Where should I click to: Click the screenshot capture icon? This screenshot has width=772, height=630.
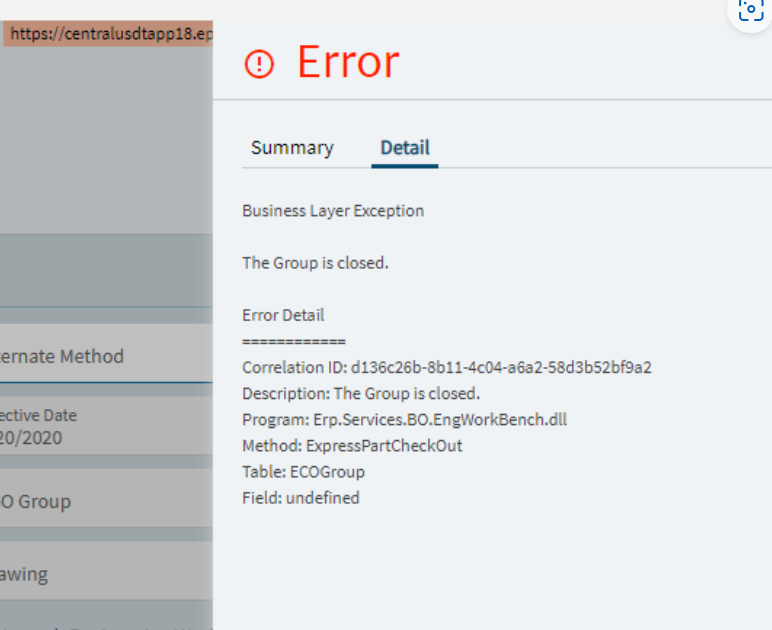tap(751, 9)
